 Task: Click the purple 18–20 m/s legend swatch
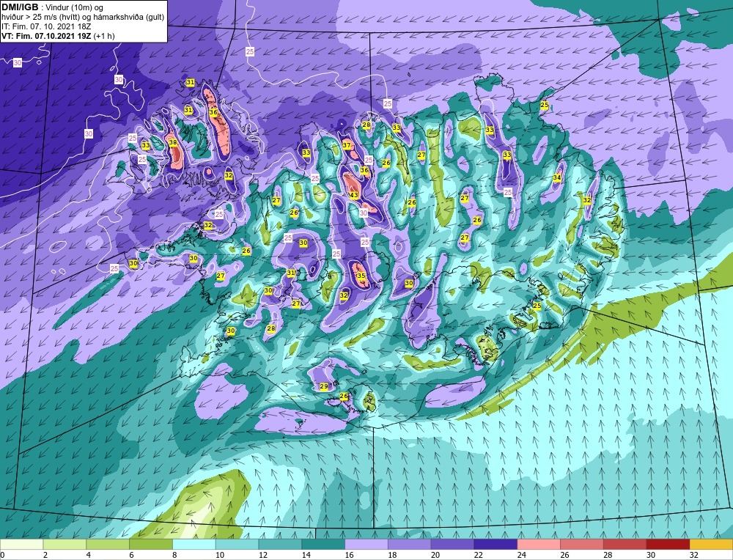[410, 544]
